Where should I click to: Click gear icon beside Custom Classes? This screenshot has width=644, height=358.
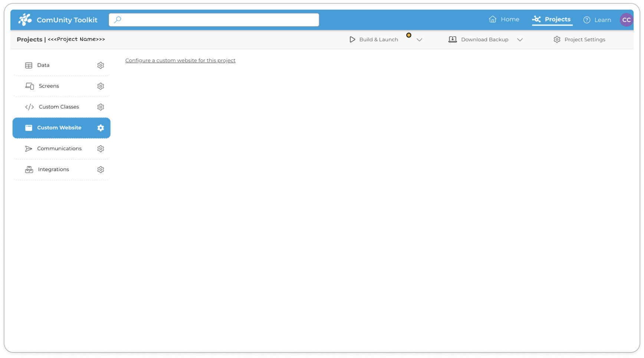point(101,107)
